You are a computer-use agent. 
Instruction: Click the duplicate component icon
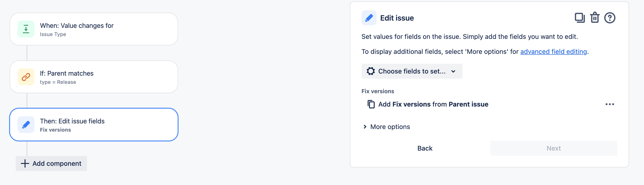[x=579, y=18]
